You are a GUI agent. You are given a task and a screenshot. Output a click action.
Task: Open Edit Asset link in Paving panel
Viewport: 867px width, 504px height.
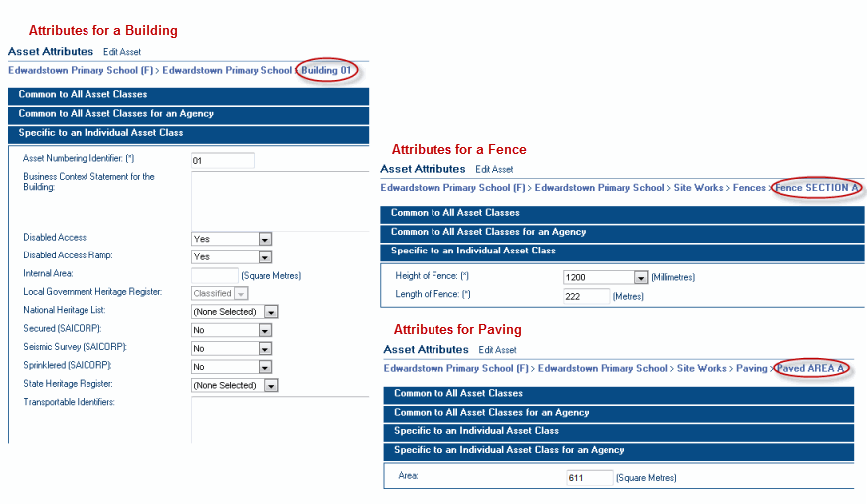point(498,350)
